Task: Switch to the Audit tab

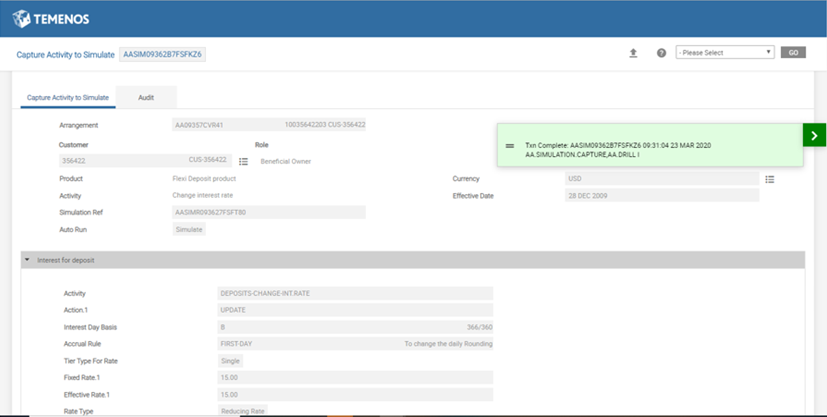Action: pos(146,98)
